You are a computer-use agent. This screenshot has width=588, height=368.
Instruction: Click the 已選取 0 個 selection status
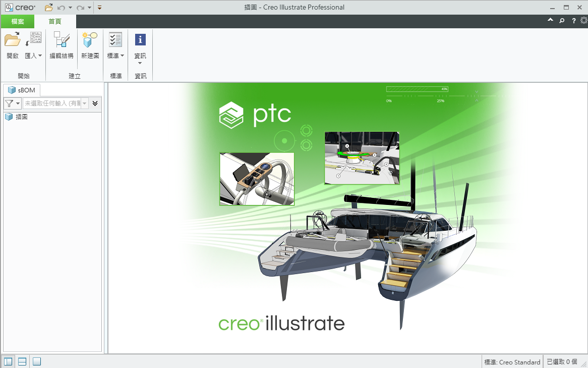click(562, 362)
